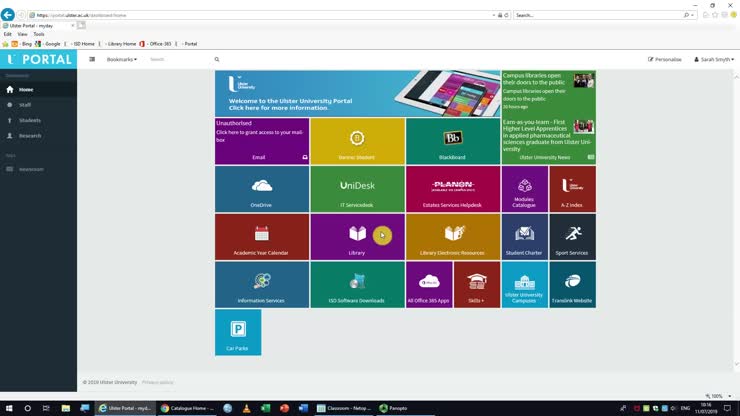Launch the Blackboard tile
Screen dimensions: 740x416
453,141
